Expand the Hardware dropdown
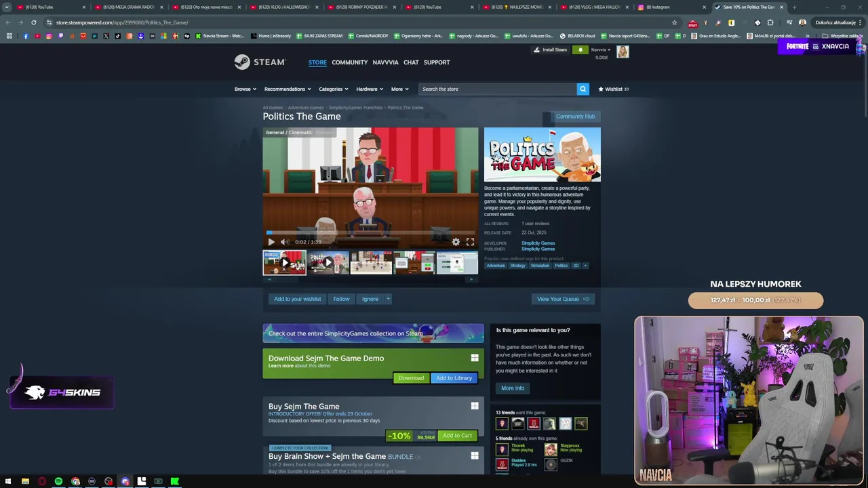Viewport: 868px width, 488px height. click(370, 89)
